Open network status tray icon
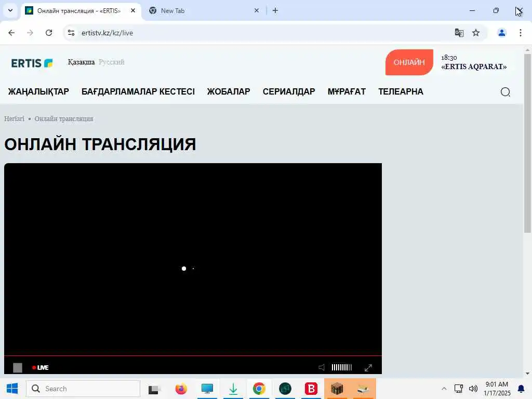Viewport: 532px width, 399px height. 459,389
